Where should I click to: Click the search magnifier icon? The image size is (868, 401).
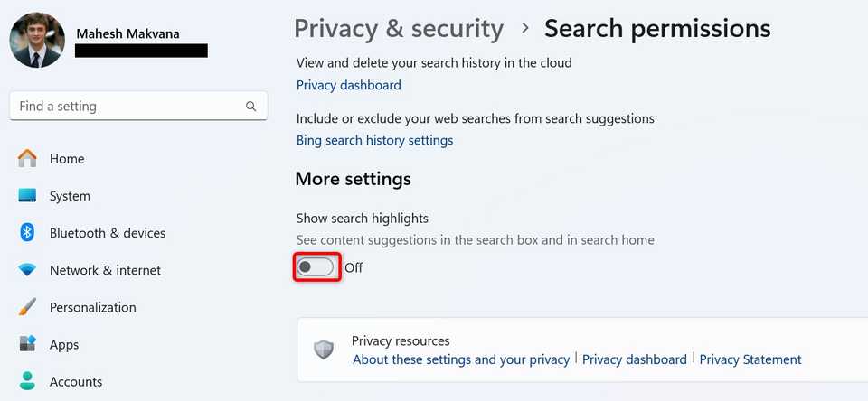[250, 107]
